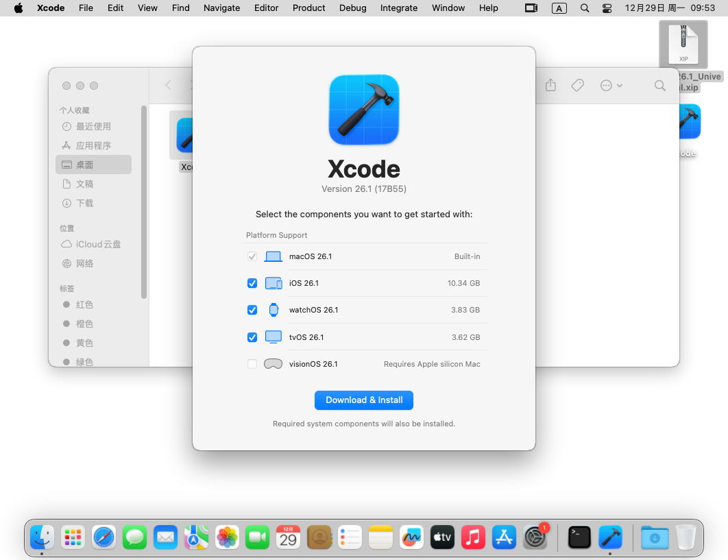
Task: Click the Apple Watch icon beside watchOS 26.1
Action: click(274, 310)
